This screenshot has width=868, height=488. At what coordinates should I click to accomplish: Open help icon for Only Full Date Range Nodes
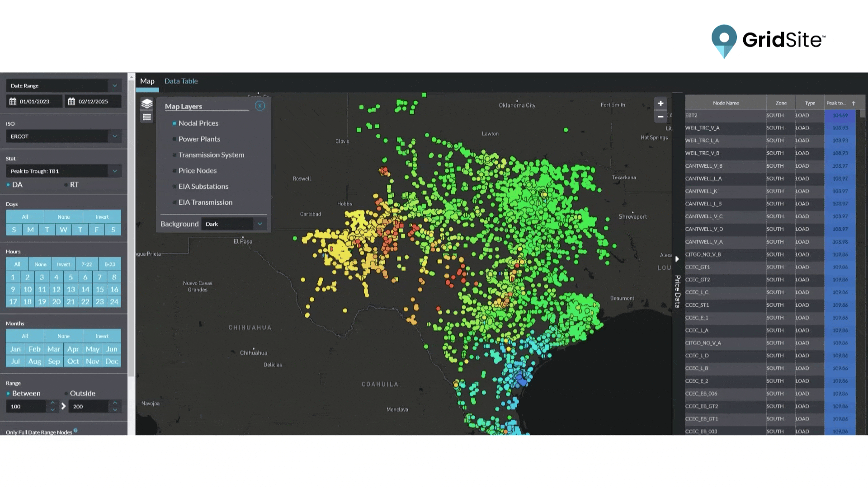coord(75,431)
